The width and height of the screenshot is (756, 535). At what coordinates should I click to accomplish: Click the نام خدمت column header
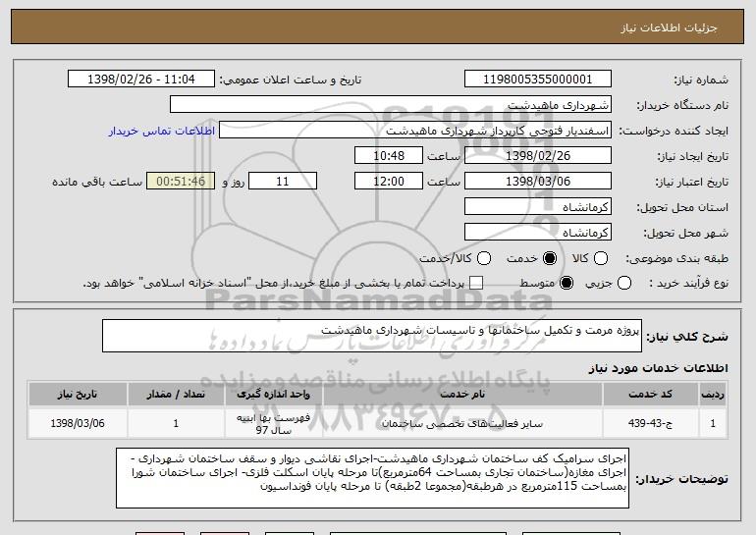pyautogui.click(x=462, y=395)
